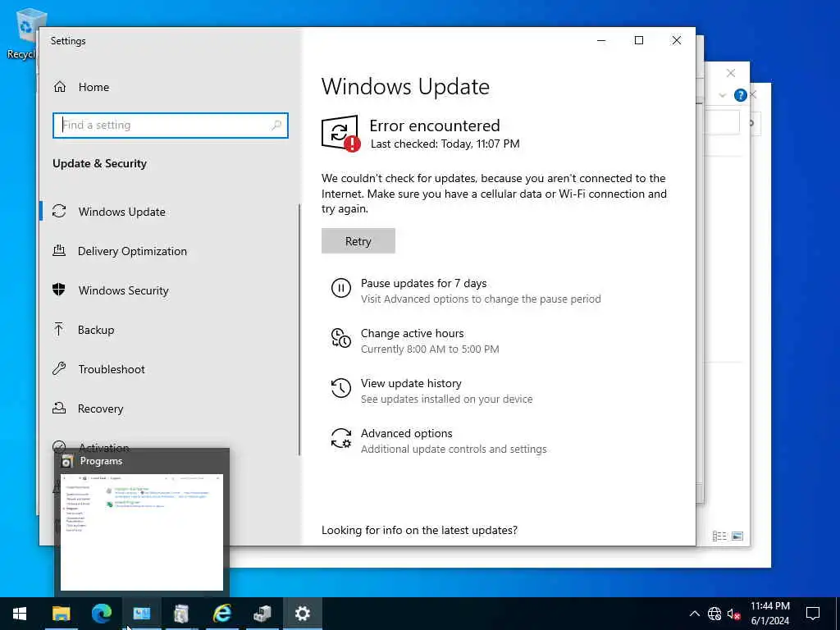The image size is (840, 630).
Task: Click the Programs window preview thumbnail
Action: tap(141, 532)
